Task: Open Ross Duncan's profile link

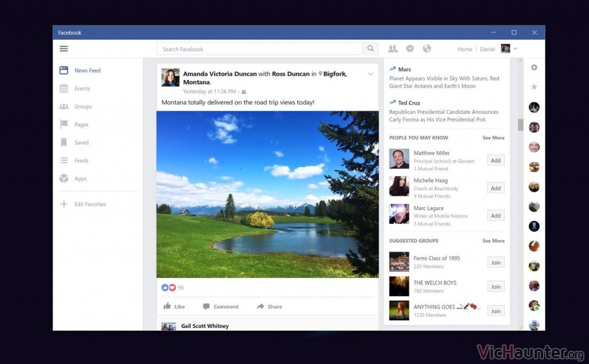Action: (x=290, y=74)
